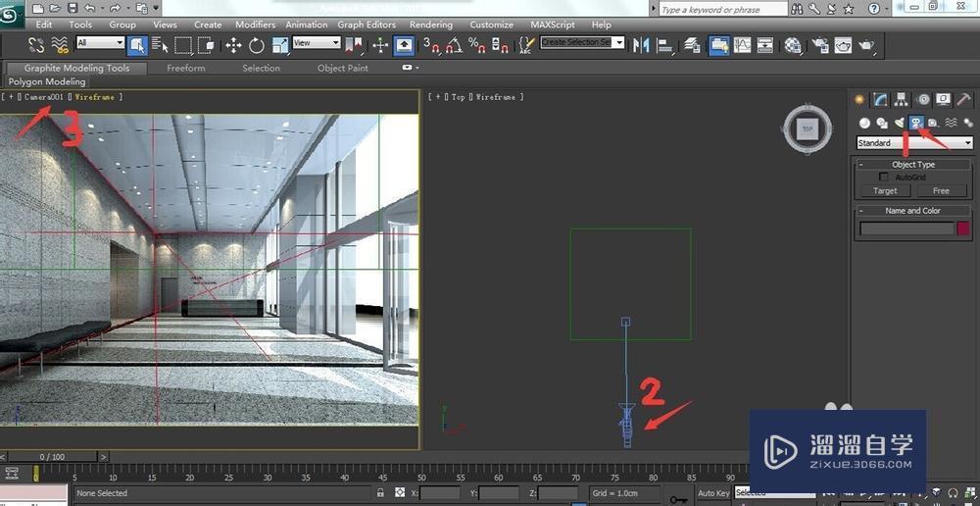The image size is (980, 506).
Task: Switch to Object Paint ribbon tab
Action: pos(342,69)
